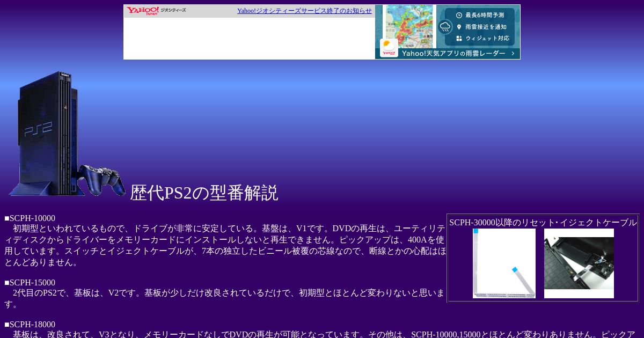
Task: Click the arrow at the banner's right end
Action: point(514,54)
